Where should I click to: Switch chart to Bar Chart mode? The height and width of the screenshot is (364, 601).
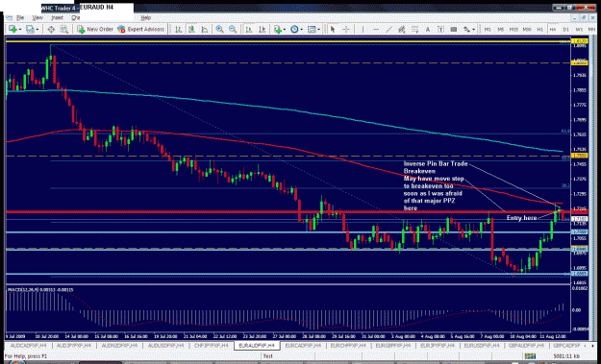pos(178,29)
